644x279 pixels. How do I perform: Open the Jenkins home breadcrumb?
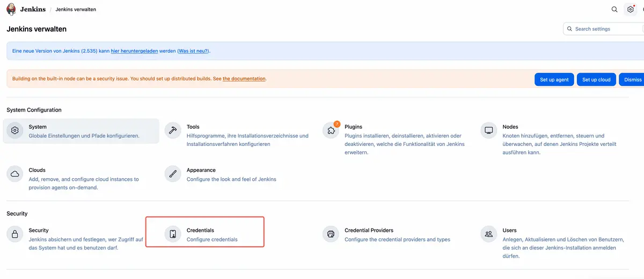33,9
